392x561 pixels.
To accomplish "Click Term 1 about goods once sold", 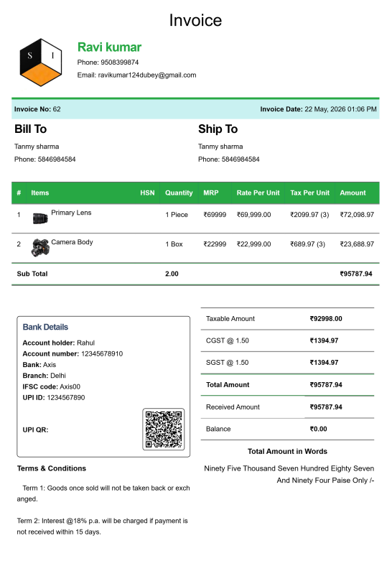I will pos(103,493).
